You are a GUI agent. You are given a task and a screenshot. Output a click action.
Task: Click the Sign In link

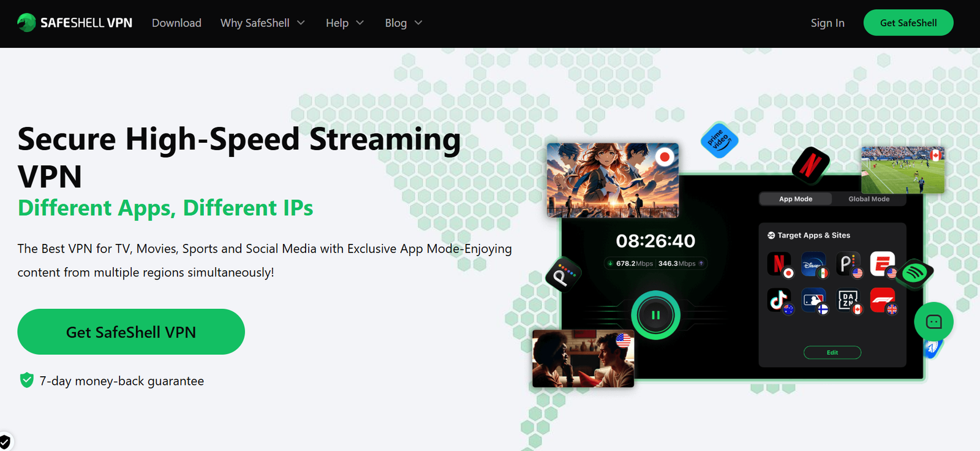tap(827, 23)
